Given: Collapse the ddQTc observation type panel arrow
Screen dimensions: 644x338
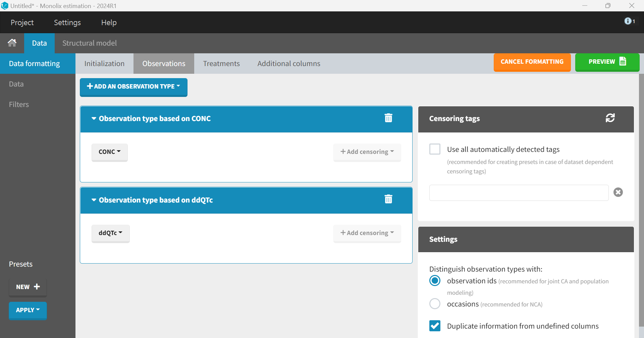Looking at the screenshot, I should (94, 200).
